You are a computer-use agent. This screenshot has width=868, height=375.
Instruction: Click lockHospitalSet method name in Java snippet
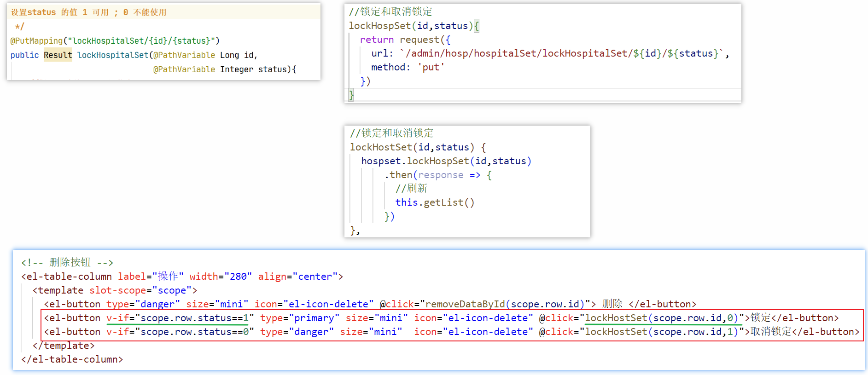pyautogui.click(x=113, y=55)
